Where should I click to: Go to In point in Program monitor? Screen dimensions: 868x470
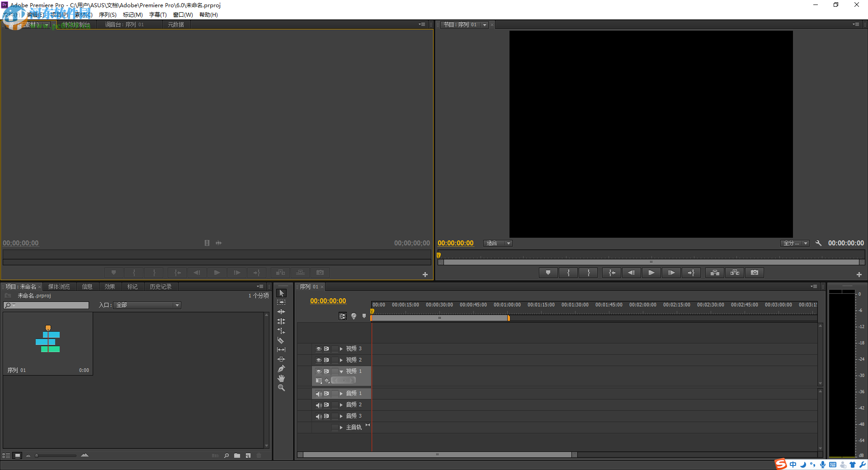tap(612, 273)
